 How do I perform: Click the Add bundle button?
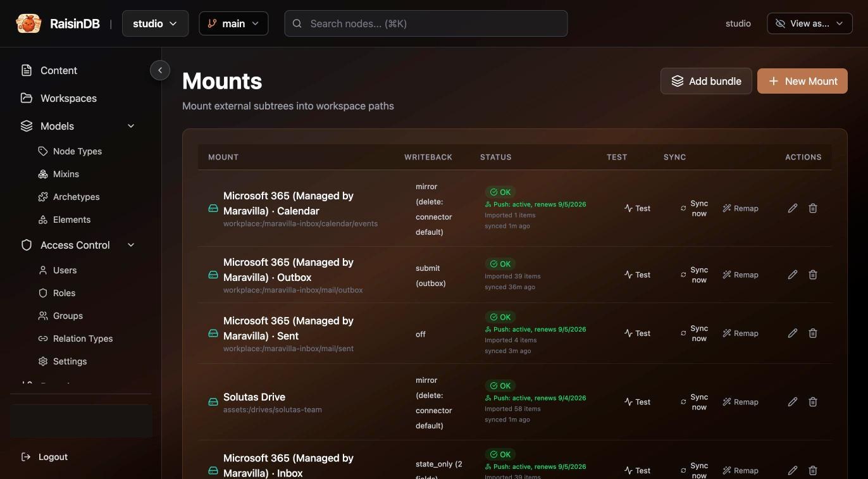(706, 81)
